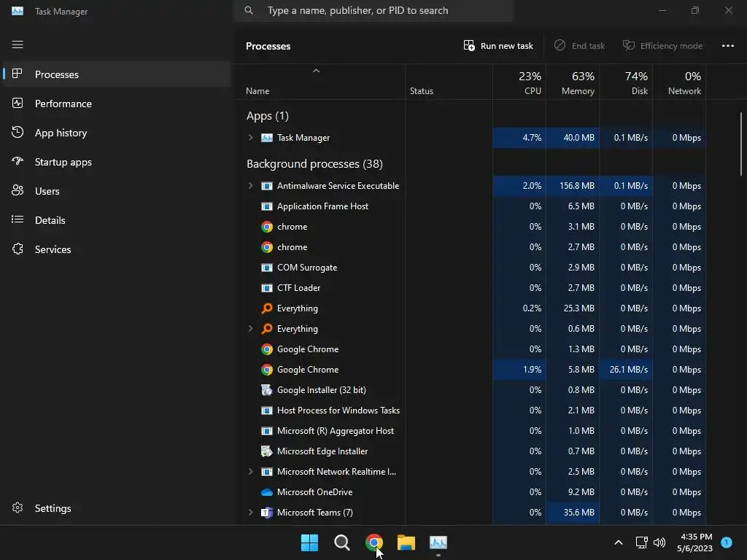Expand the Task Manager app row

tap(251, 138)
